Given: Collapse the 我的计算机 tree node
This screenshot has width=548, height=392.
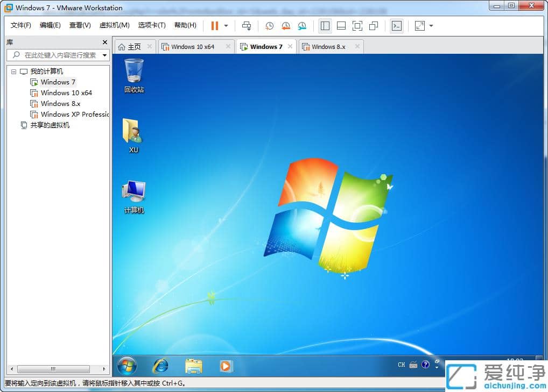Looking at the screenshot, I should pyautogui.click(x=13, y=71).
